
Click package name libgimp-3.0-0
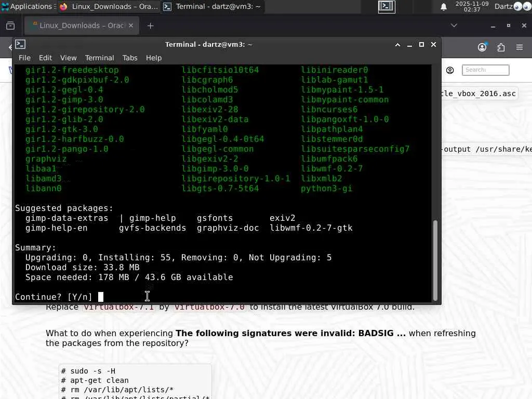(x=215, y=169)
